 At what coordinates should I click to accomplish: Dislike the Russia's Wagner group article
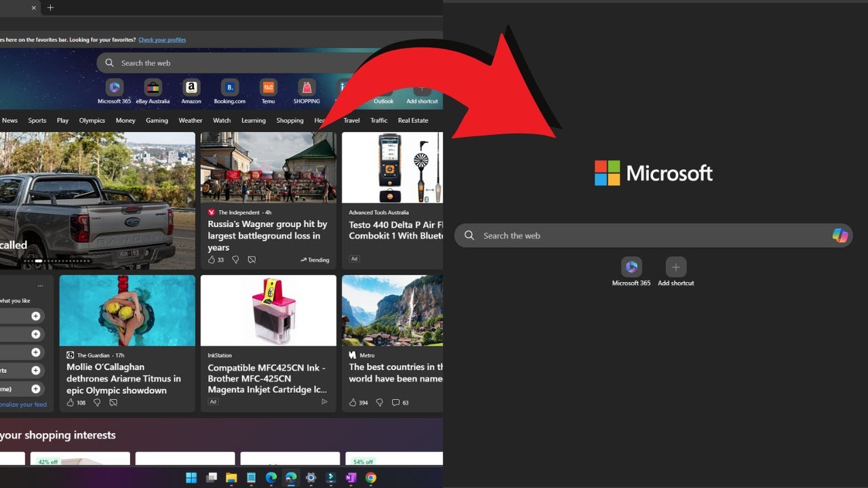[235, 260]
